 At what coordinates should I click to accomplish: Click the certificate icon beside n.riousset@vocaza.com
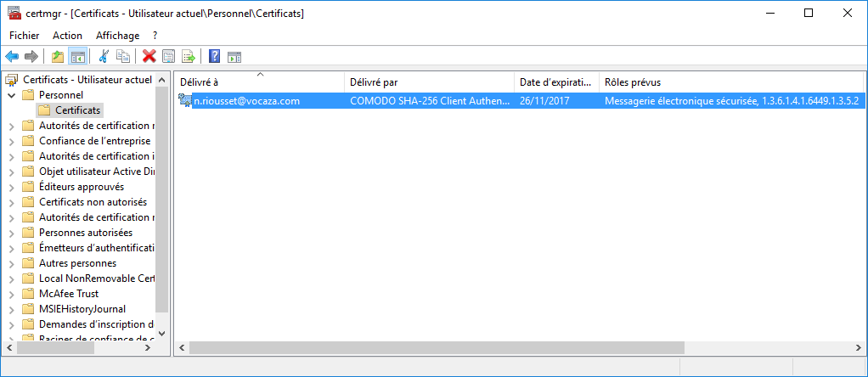(184, 100)
